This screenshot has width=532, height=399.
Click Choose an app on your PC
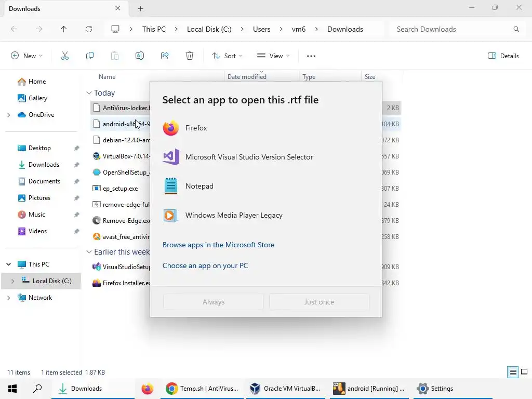205,265
